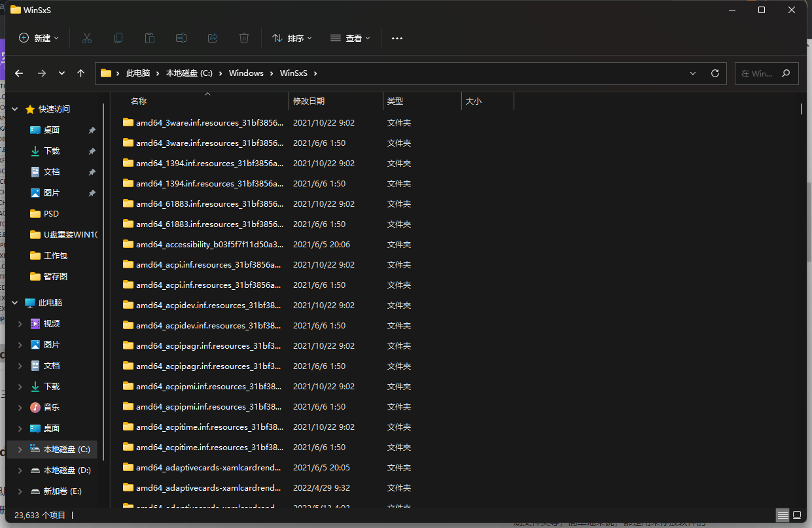The height and width of the screenshot is (528, 812).
Task: Open the 排序 sort dropdown
Action: (292, 38)
